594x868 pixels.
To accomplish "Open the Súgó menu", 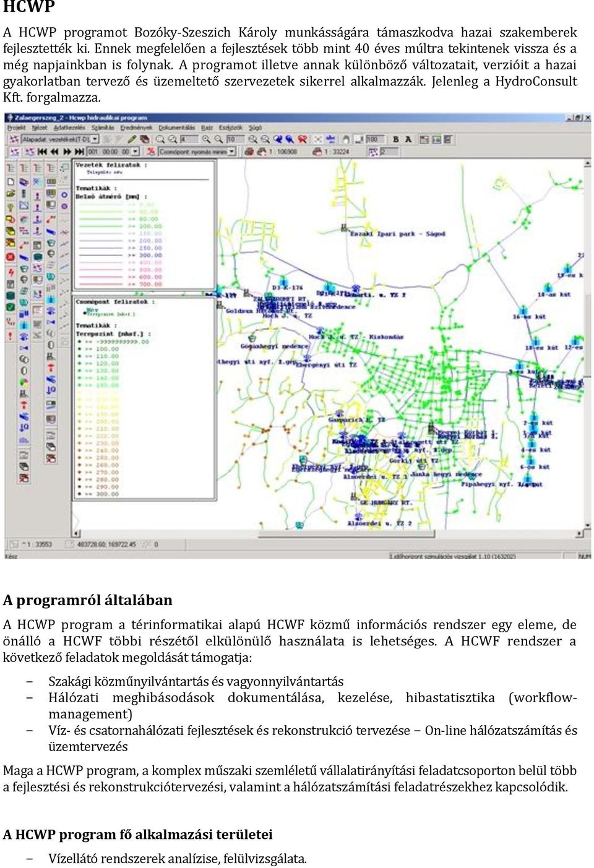I will [255, 128].
